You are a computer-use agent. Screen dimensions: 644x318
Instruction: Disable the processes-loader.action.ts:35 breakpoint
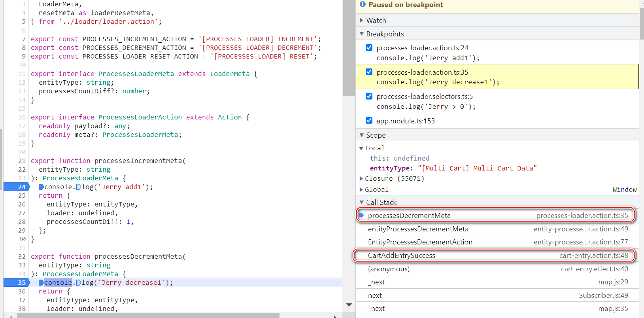(369, 72)
